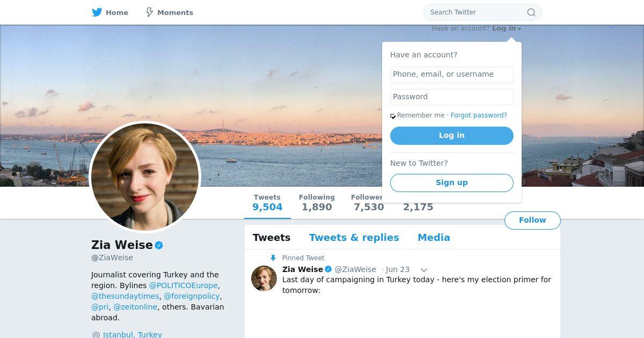Collapse the Log in dropdown
This screenshot has width=644, height=338.
tap(507, 28)
